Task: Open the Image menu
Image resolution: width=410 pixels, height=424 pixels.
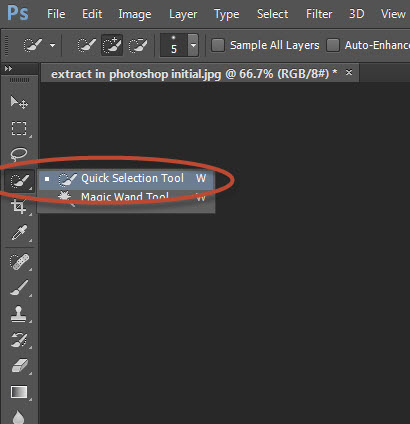Action: tap(135, 14)
